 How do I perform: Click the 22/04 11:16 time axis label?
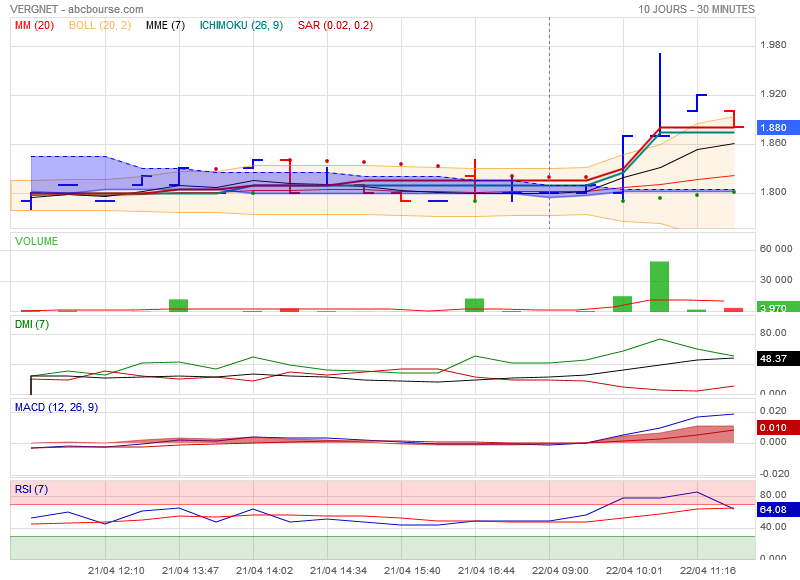708,570
